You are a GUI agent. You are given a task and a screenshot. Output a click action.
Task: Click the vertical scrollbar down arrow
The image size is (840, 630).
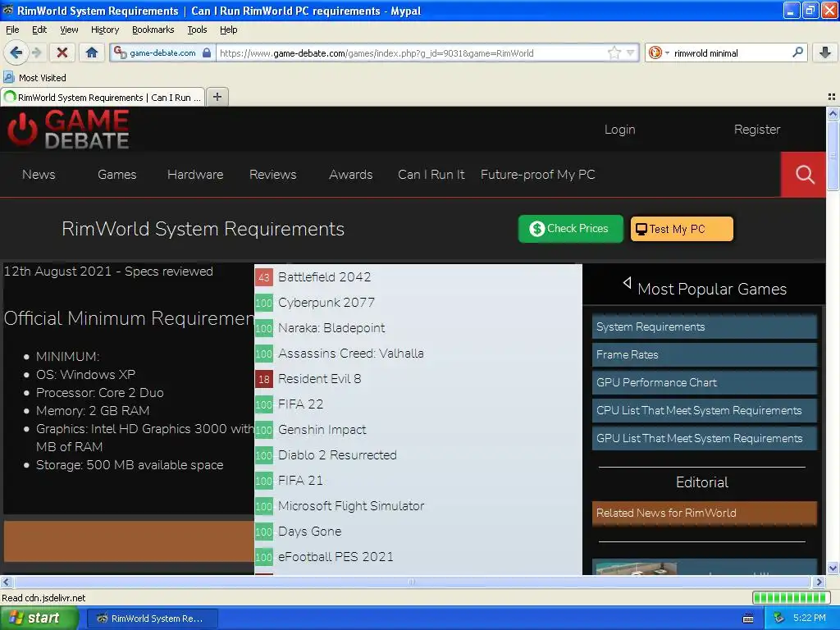[833, 568]
